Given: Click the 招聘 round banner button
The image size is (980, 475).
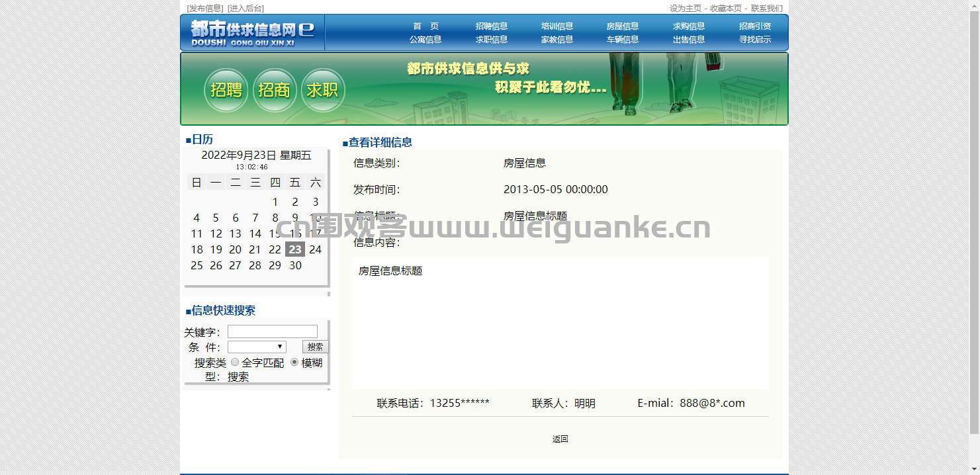Looking at the screenshot, I should (226, 91).
